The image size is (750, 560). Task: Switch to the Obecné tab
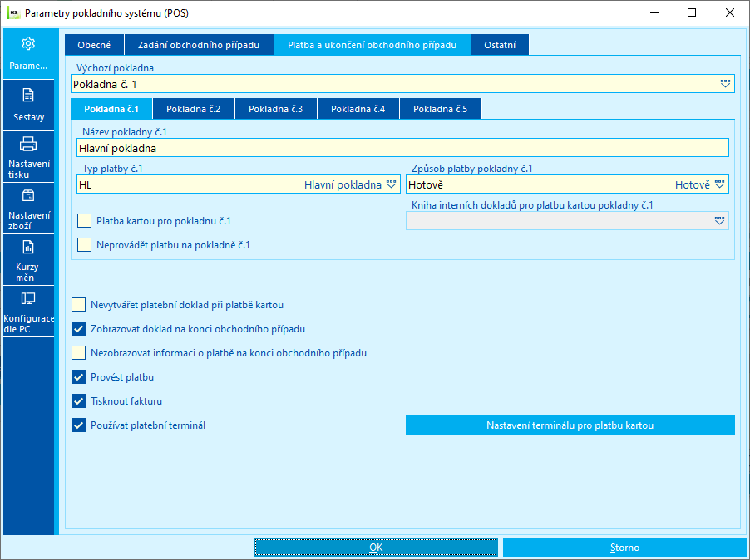(94, 45)
